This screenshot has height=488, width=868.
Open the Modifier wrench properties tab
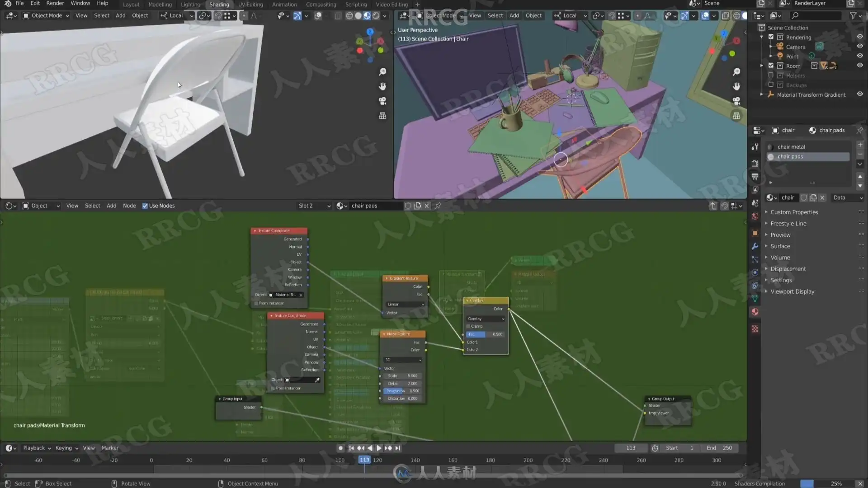(755, 246)
